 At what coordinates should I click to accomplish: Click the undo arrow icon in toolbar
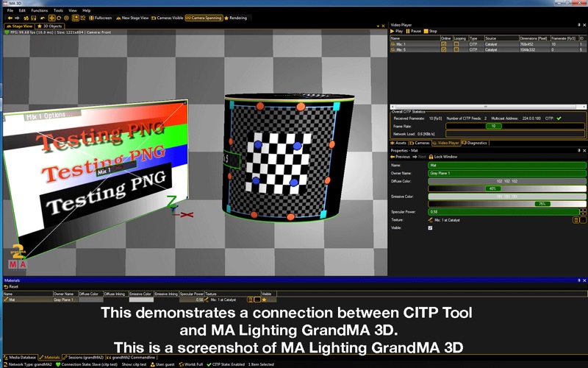pos(43,18)
